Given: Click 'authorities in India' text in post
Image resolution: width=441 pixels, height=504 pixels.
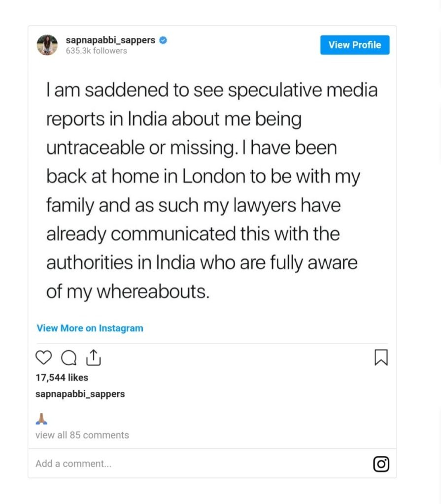Looking at the screenshot, I should pyautogui.click(x=118, y=263).
